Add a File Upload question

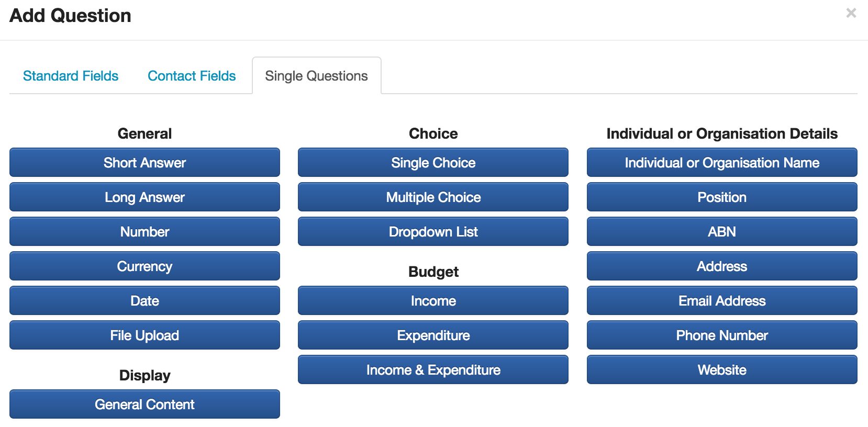(144, 335)
